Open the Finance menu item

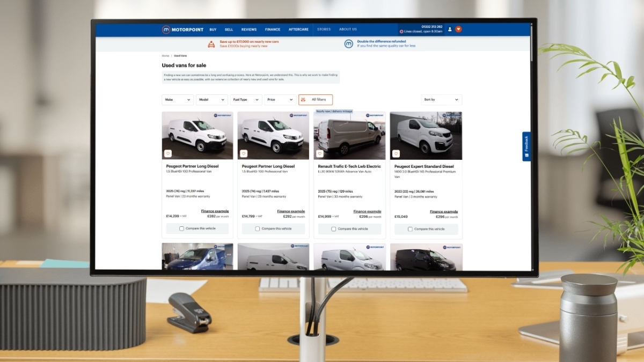pyautogui.click(x=273, y=29)
